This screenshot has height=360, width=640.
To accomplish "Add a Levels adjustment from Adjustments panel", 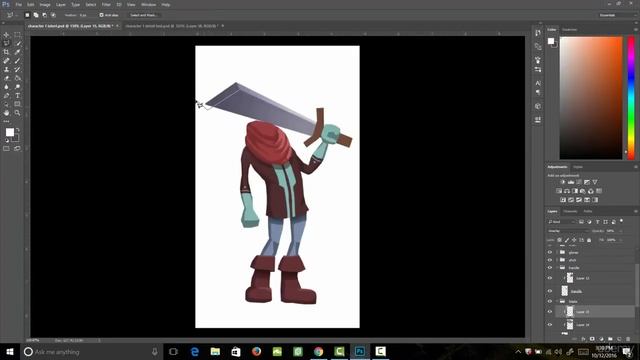I will point(571,182).
